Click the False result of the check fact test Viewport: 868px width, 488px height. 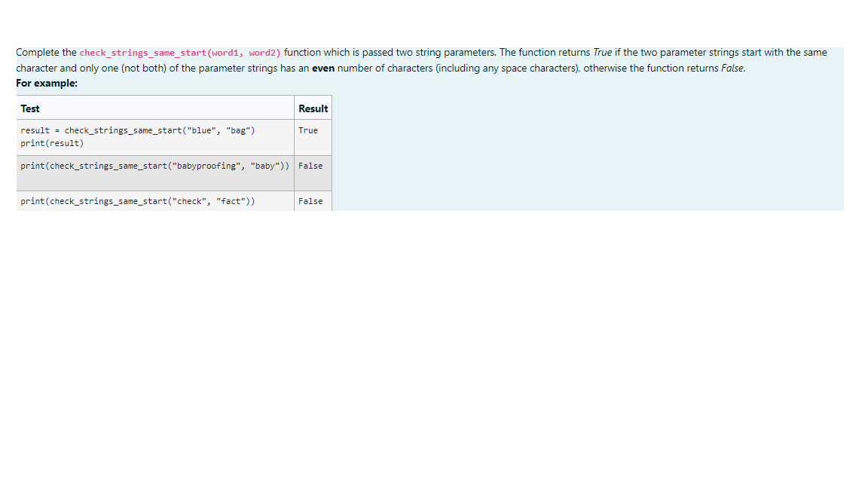tap(311, 201)
